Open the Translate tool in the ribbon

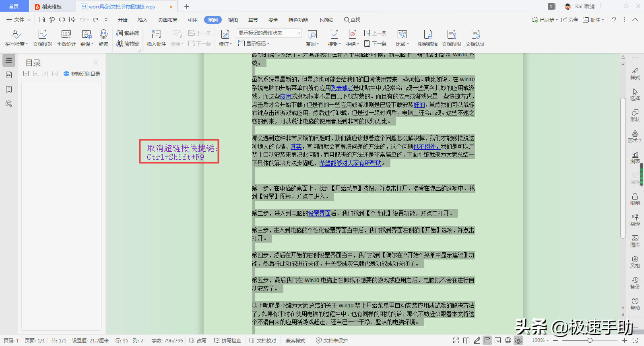(x=87, y=38)
